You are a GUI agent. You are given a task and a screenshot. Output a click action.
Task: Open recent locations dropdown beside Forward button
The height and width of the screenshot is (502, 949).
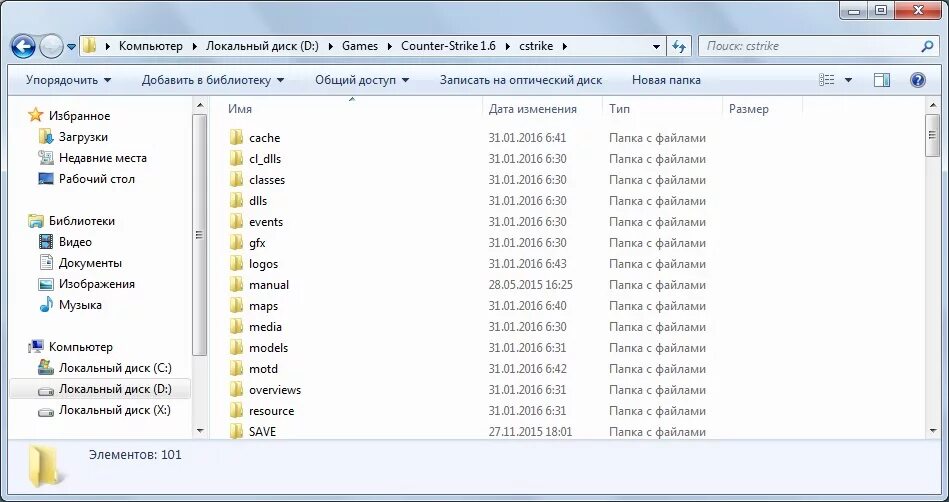point(71,47)
